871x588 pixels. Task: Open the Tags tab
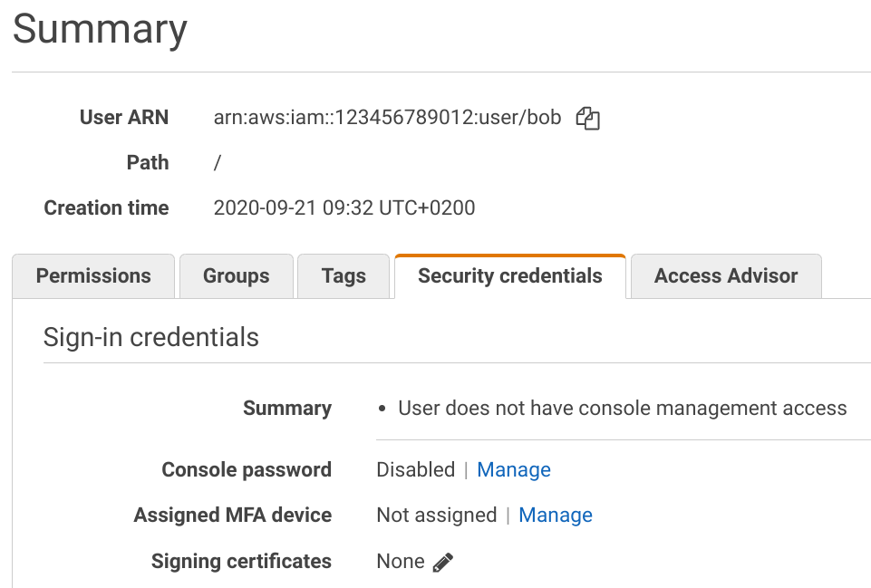click(x=344, y=276)
